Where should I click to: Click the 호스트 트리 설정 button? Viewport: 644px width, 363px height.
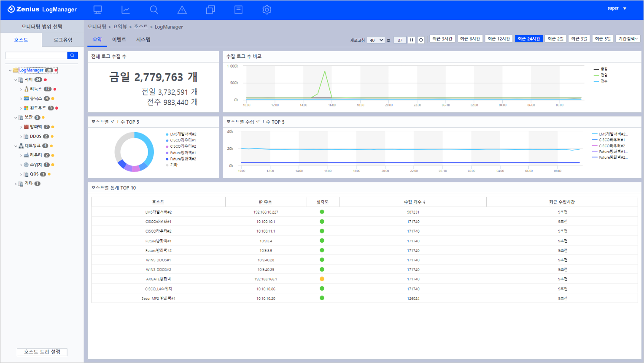42,352
